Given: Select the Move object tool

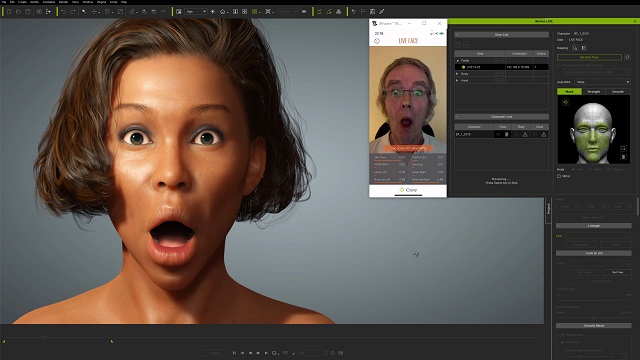Looking at the screenshot, I should (x=94, y=11).
